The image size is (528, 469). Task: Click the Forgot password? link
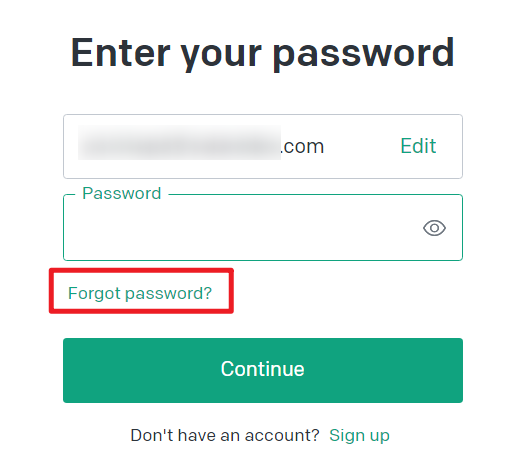pos(140,293)
